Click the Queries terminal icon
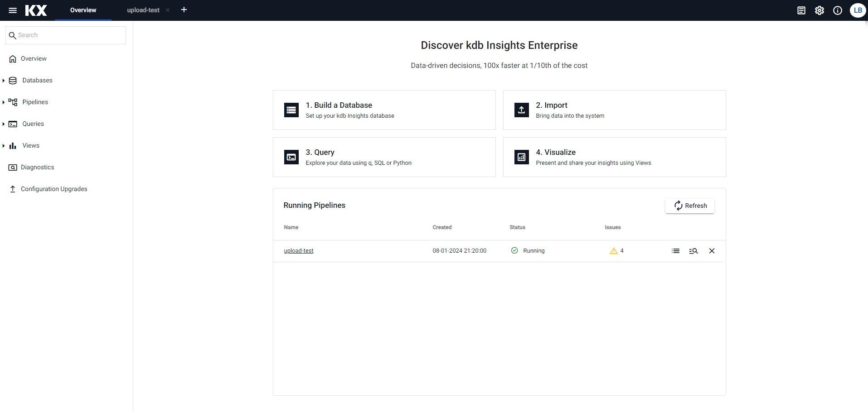This screenshot has width=868, height=412. click(13, 124)
